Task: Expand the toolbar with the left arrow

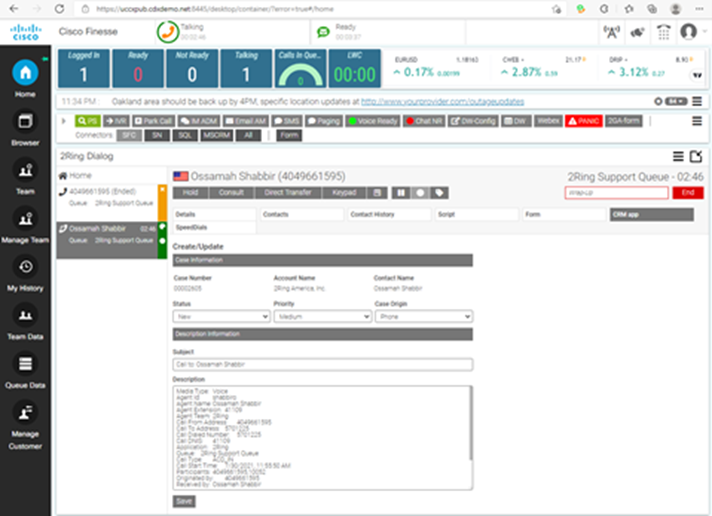Action: (64, 121)
